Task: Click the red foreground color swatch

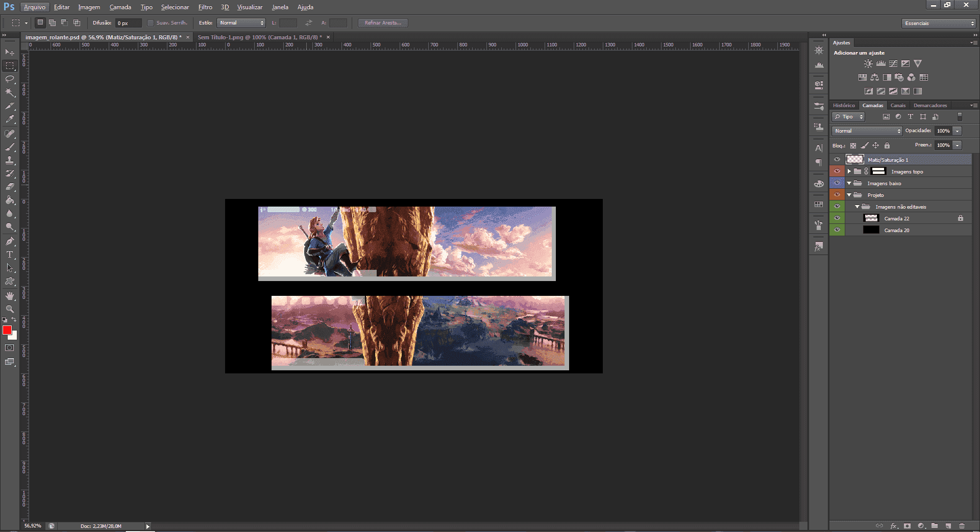Action: [x=7, y=330]
